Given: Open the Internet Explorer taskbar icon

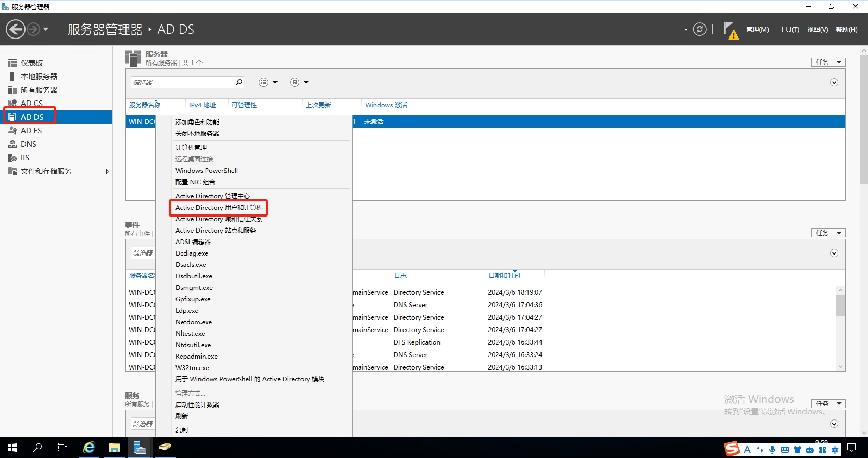Looking at the screenshot, I should 89,448.
